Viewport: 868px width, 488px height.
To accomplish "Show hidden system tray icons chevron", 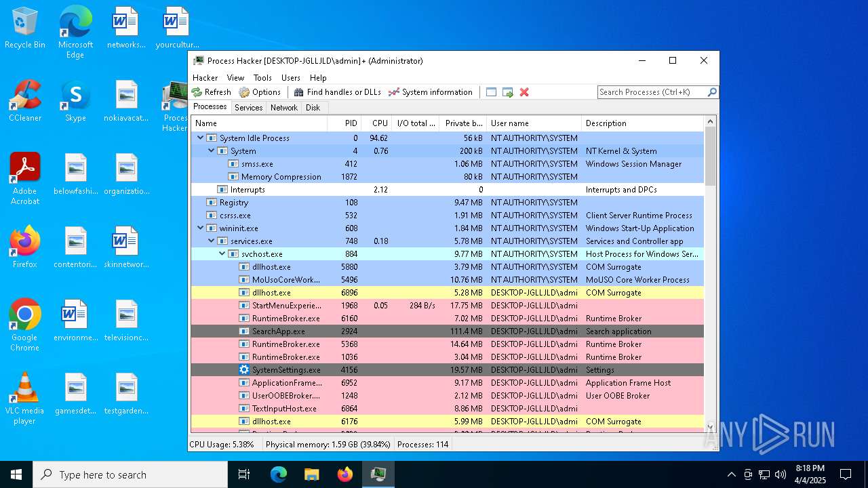I will tap(731, 474).
